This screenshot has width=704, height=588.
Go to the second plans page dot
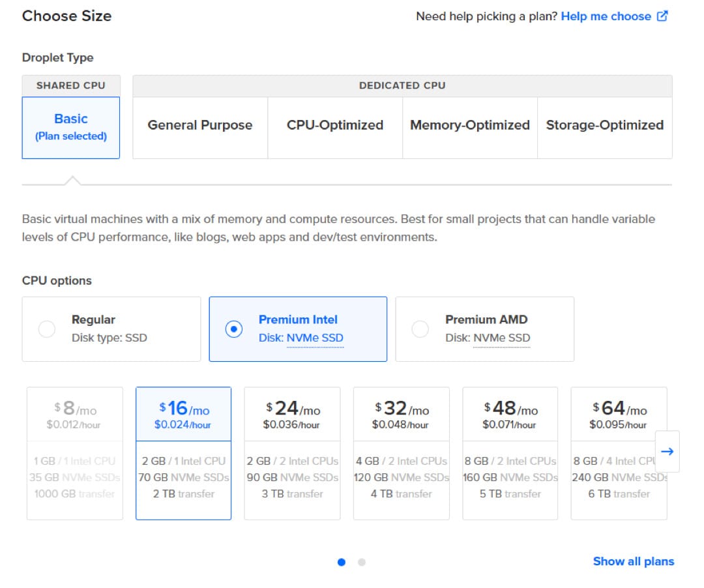click(x=362, y=562)
